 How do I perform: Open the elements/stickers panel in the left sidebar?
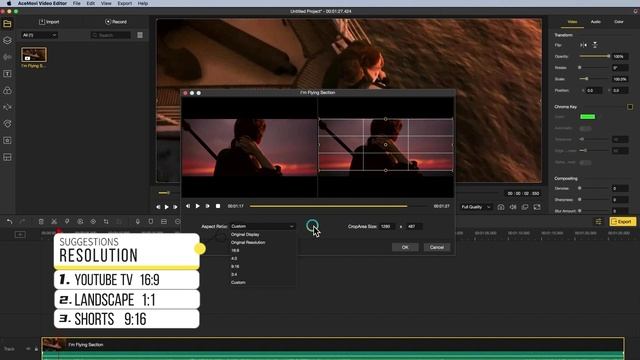point(7,140)
